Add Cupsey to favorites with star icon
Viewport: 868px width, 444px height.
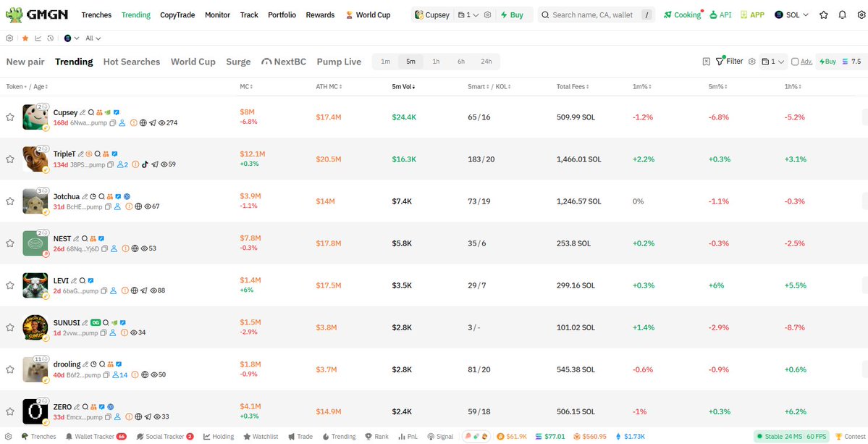[x=9, y=117]
